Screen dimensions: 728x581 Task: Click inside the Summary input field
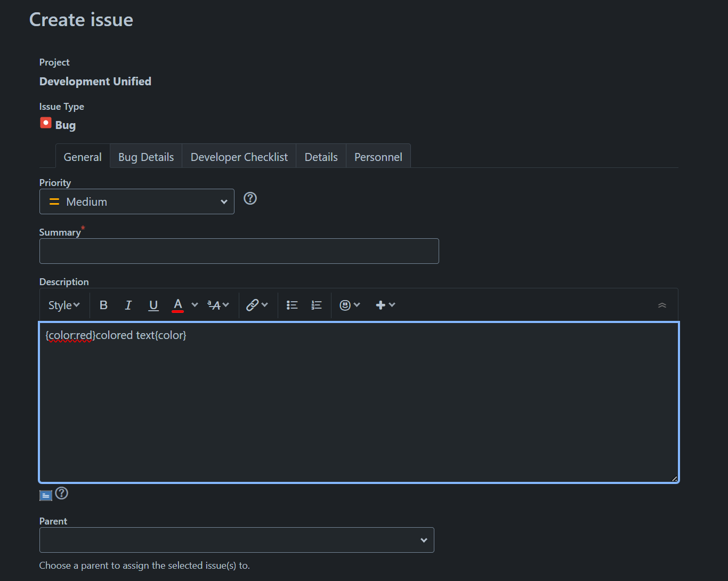(239, 251)
